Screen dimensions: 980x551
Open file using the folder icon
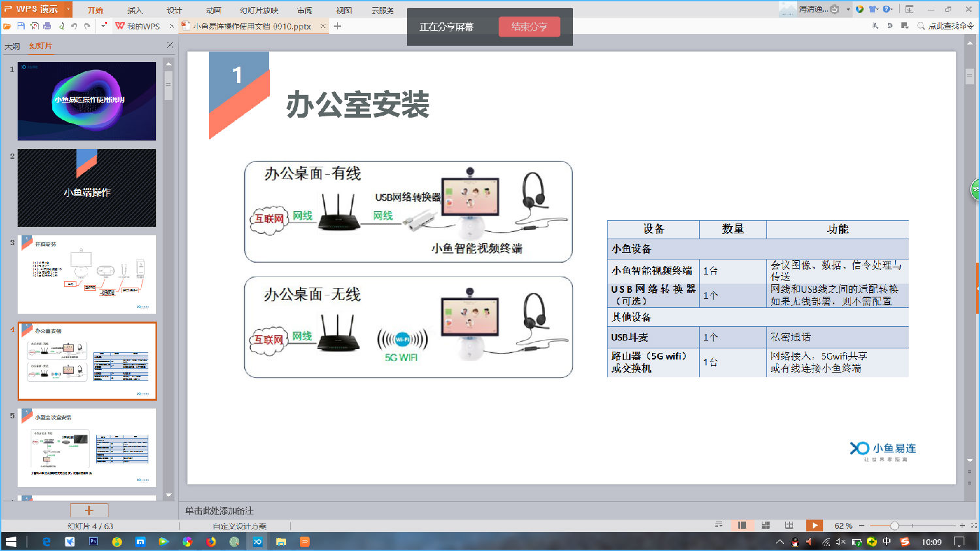7,26
